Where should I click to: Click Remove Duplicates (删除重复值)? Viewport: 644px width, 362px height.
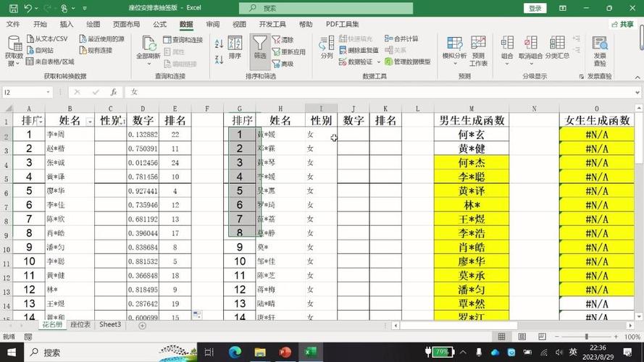click(359, 50)
